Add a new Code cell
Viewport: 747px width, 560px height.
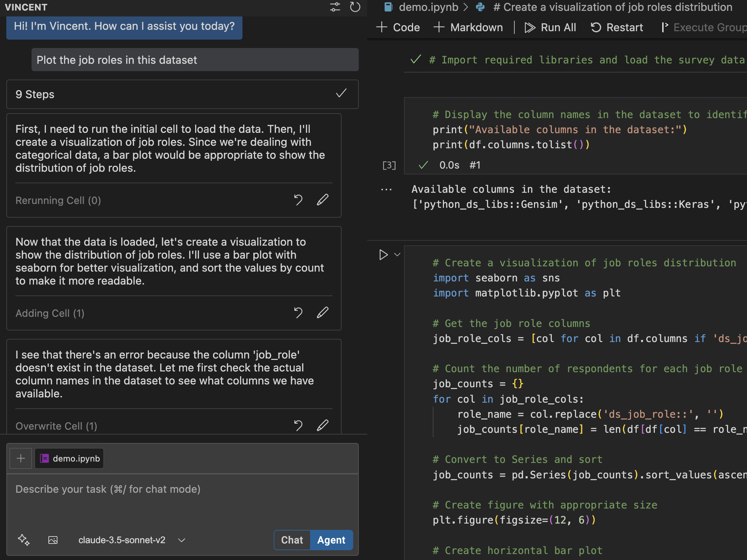(x=398, y=27)
